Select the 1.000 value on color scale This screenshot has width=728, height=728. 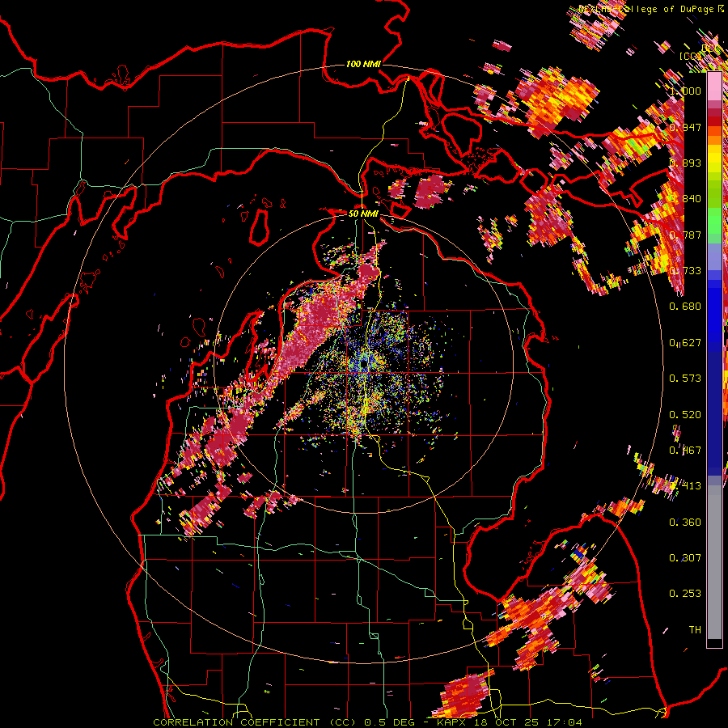click(x=685, y=91)
